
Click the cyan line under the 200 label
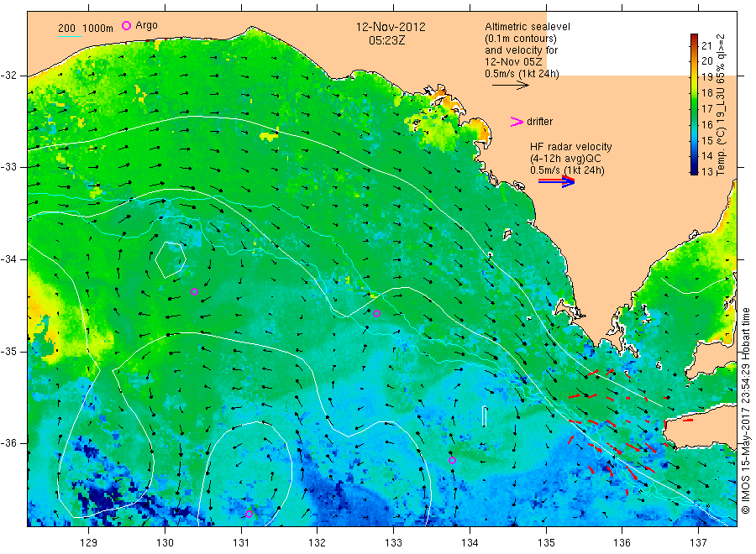(70, 36)
